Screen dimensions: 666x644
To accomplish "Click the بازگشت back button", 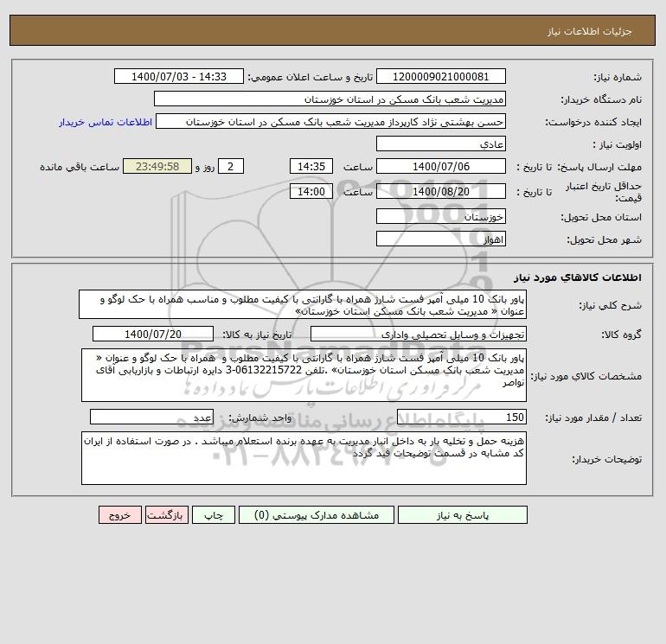I will [x=166, y=515].
